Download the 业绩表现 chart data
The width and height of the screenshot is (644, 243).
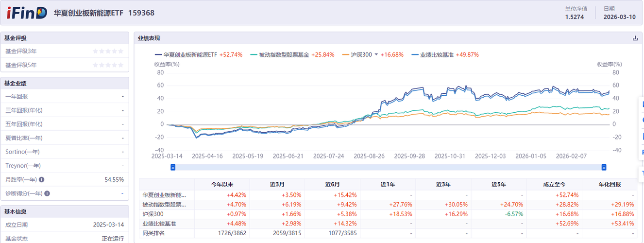(635, 38)
